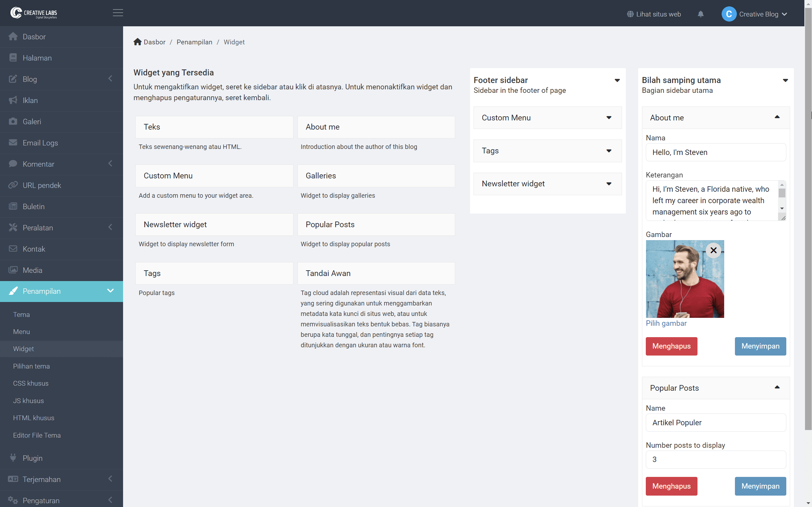
Task: Expand the Custom Menu widget in footer sidebar
Action: click(609, 118)
